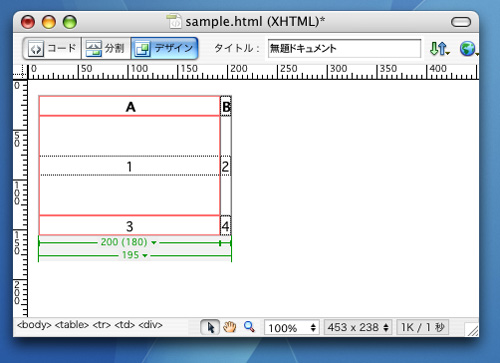Image resolution: width=500 pixels, height=363 pixels.
Task: Select the pointer arrow tool
Action: pyautogui.click(x=210, y=327)
